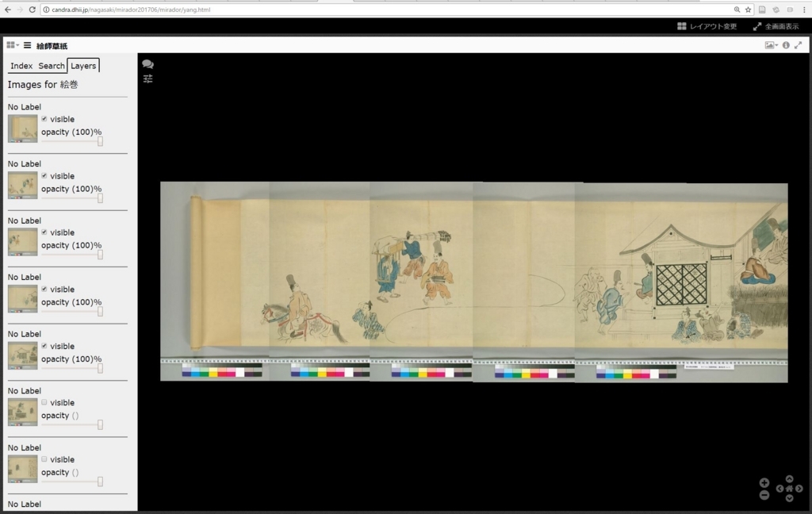812x514 pixels.
Task: Click the 'Images for 絵巻' heading
Action: point(43,84)
